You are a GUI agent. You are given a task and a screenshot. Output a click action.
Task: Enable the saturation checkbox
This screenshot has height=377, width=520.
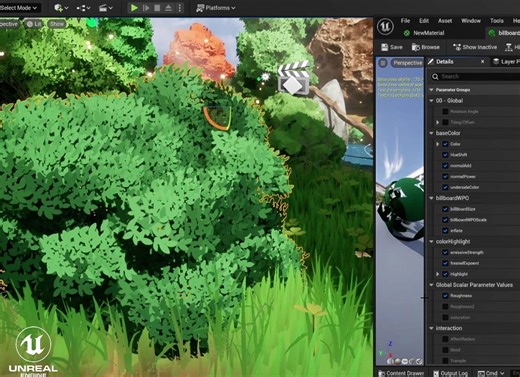tap(445, 317)
